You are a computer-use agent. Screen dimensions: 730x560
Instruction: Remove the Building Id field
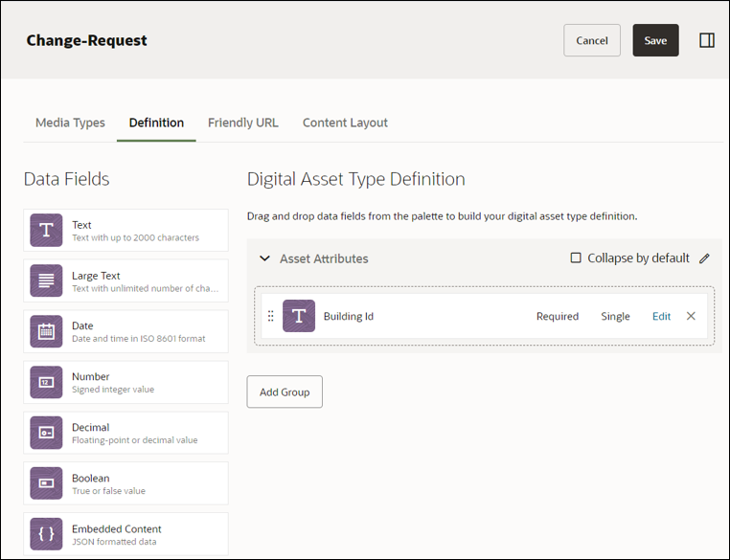pos(691,316)
